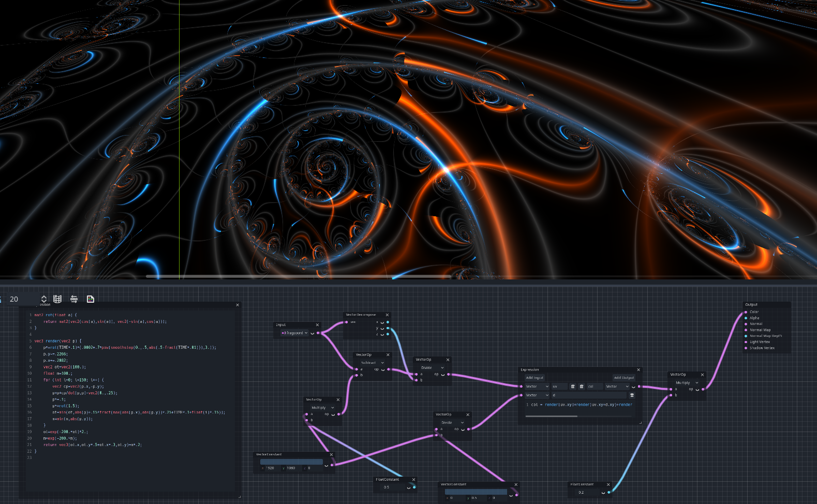This screenshot has width=817, height=504.
Task: Open the Subtract operator dropdown in VectorOp
Action: (x=369, y=363)
